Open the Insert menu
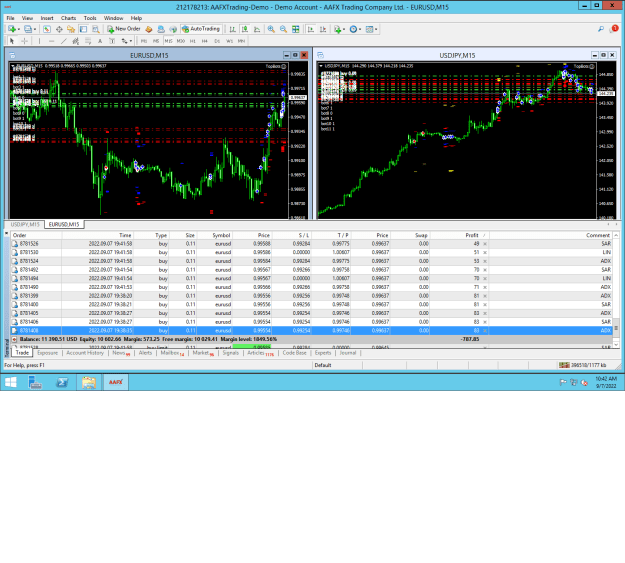Screen dimensions: 625x563 [47, 18]
